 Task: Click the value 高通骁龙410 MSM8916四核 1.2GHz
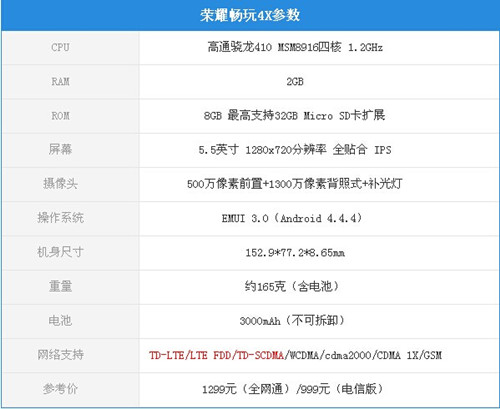tap(295, 47)
